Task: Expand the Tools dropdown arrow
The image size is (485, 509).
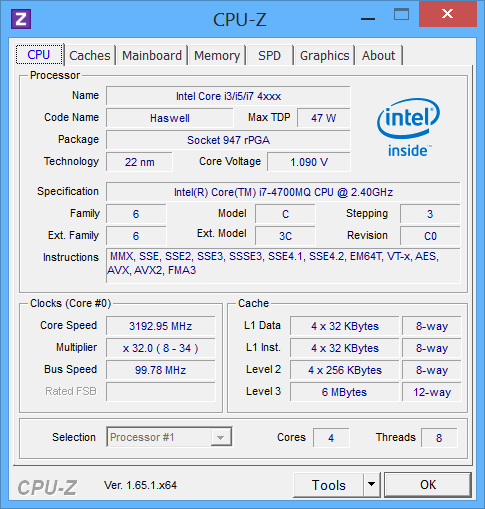Action: (372, 484)
